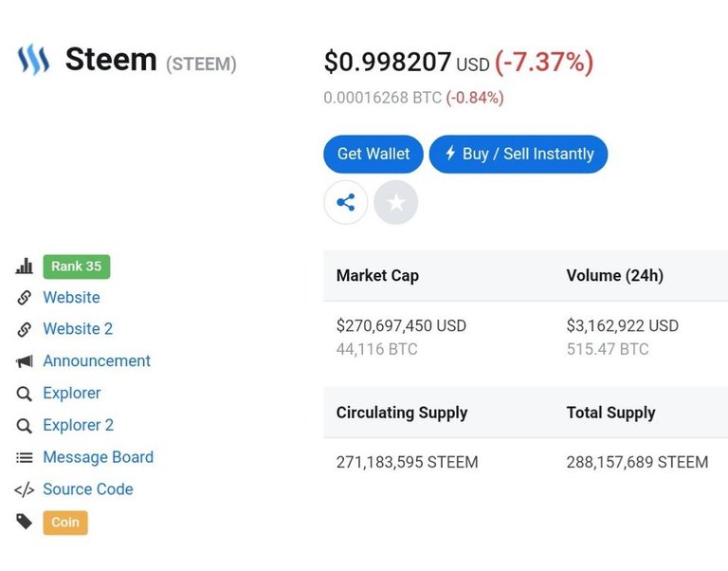The image size is (728, 571).
Task: Click the code brackets icon beside Source Code
Action: click(x=24, y=489)
